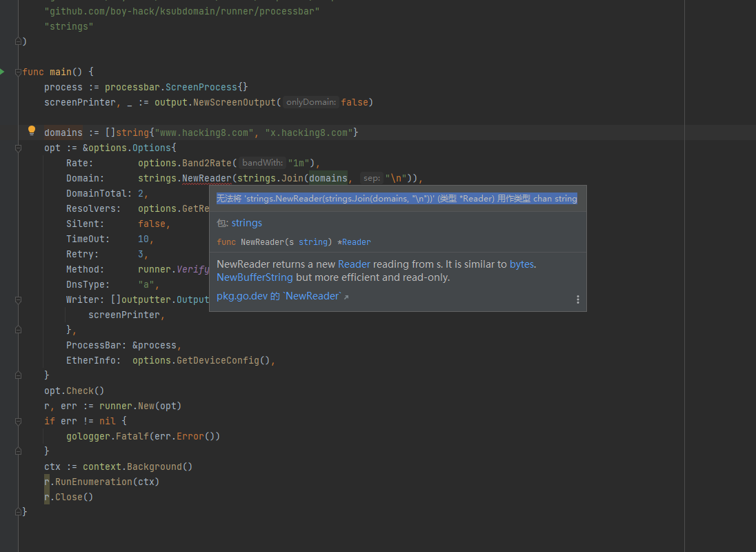
Task: Open the strings package link in the popup
Action: (x=246, y=223)
